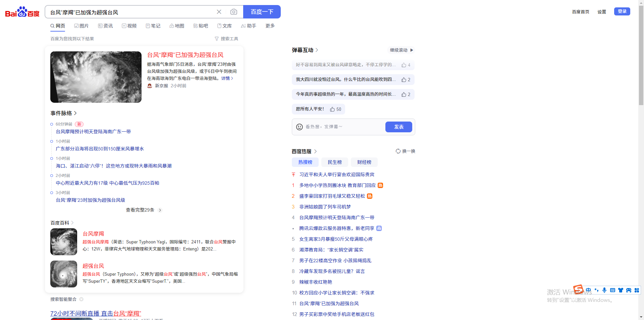Click the 超强台风 encyclopedia thumbnail
The image size is (644, 320).
click(64, 274)
